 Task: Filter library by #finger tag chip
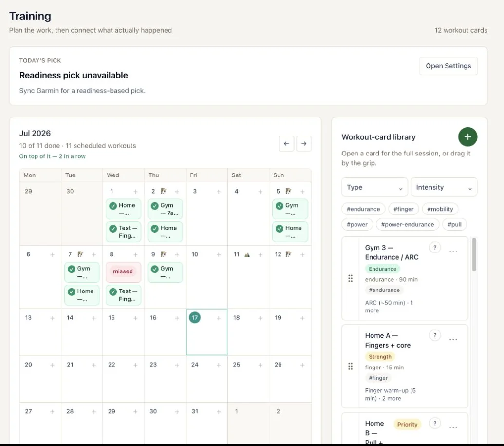click(x=403, y=209)
